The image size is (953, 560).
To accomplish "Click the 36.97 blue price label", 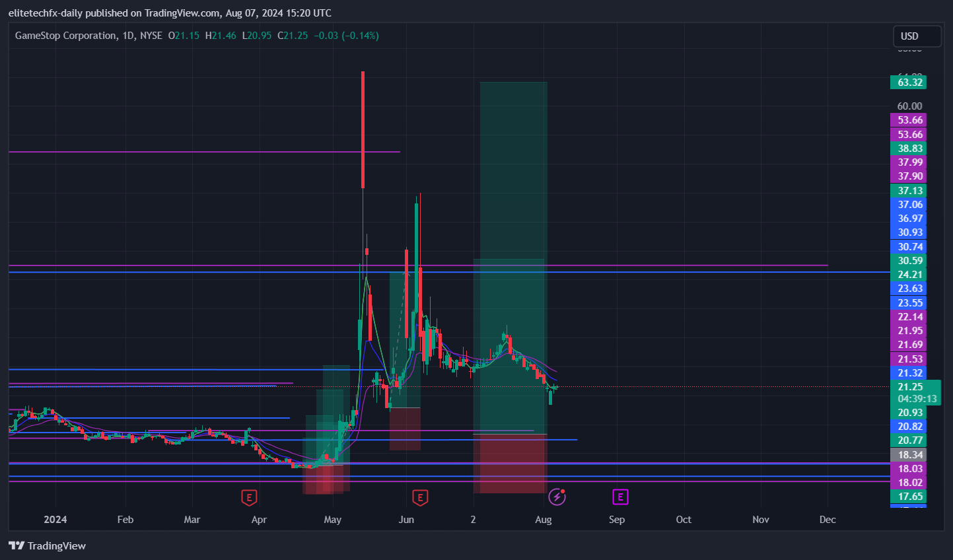I will point(909,219).
